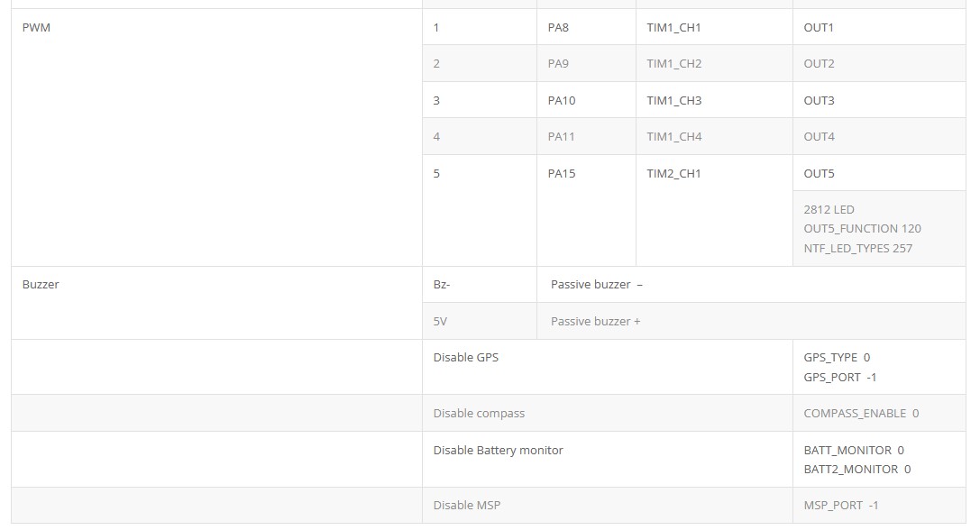
Task: Click the Passive buzzer + cell
Action: point(751,321)
